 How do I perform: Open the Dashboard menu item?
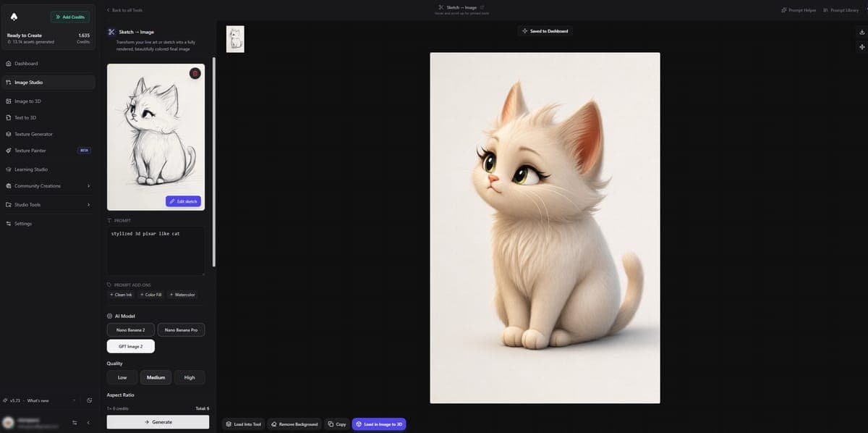tap(48, 64)
